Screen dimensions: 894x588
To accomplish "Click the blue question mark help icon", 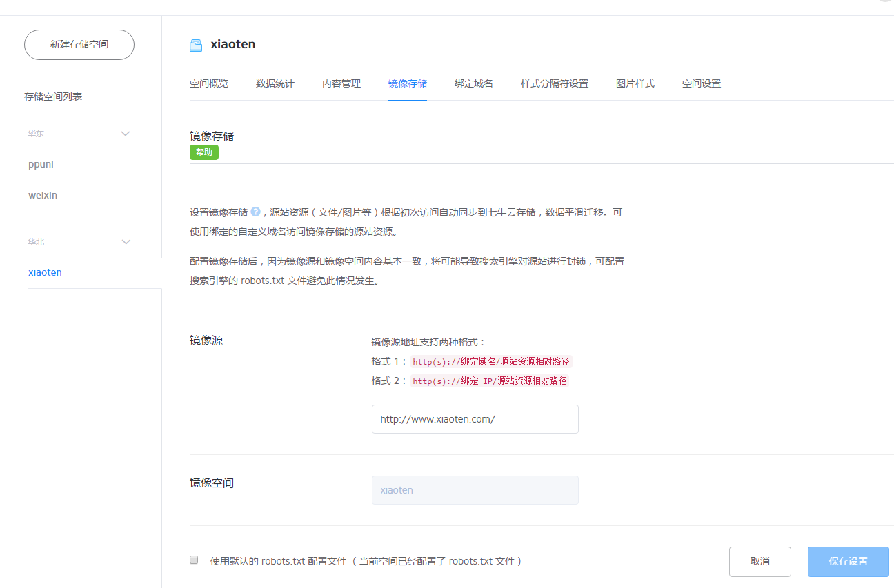I will point(255,212).
